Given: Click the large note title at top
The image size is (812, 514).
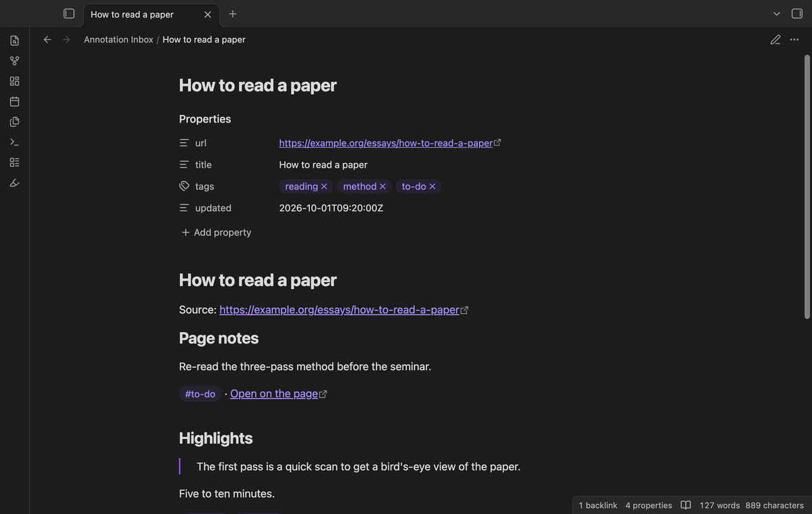Looking at the screenshot, I should (258, 85).
